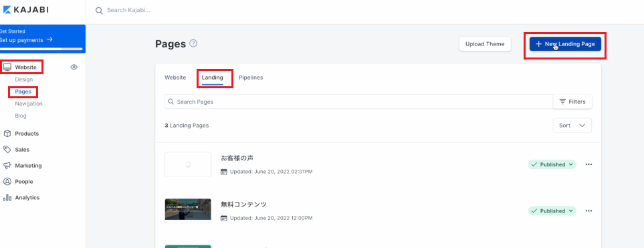
Task: Click 'Updated: June 20, 2022 12:00PM' text
Action: (x=271, y=218)
